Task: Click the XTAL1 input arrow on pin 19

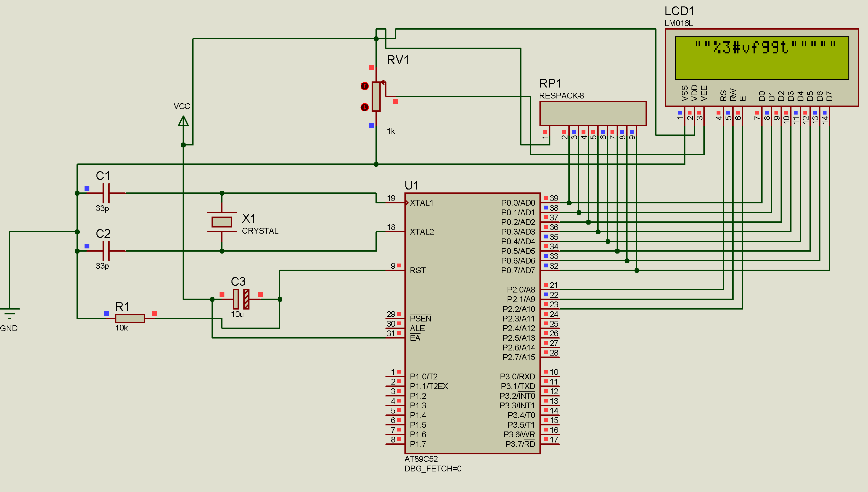Action: 407,203
